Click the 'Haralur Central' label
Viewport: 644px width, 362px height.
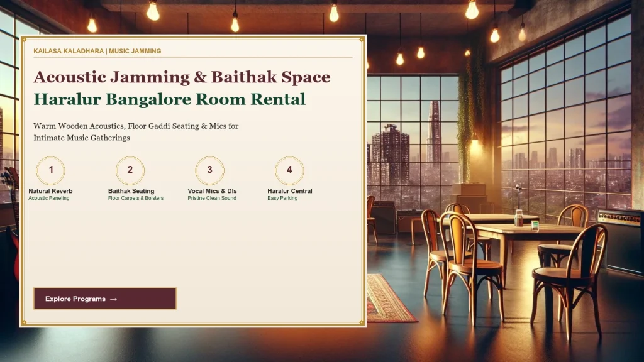[x=290, y=191]
